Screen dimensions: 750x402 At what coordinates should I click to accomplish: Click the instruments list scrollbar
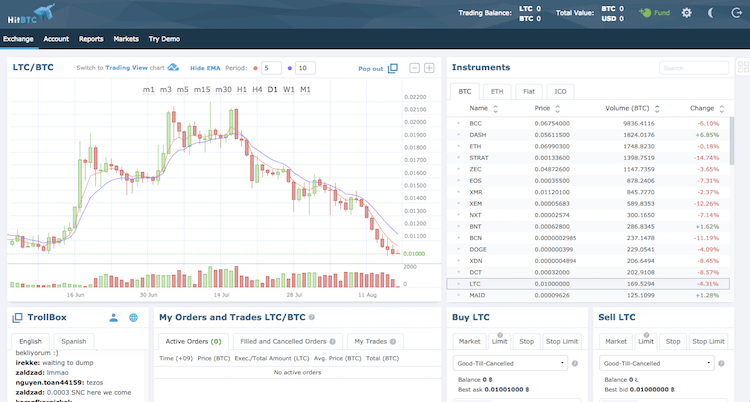tap(732, 141)
